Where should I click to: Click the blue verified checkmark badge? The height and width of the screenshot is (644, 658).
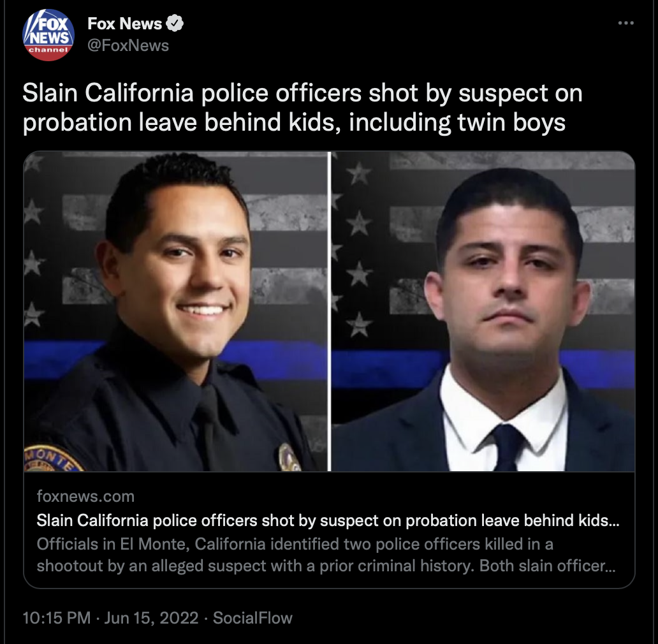[175, 24]
